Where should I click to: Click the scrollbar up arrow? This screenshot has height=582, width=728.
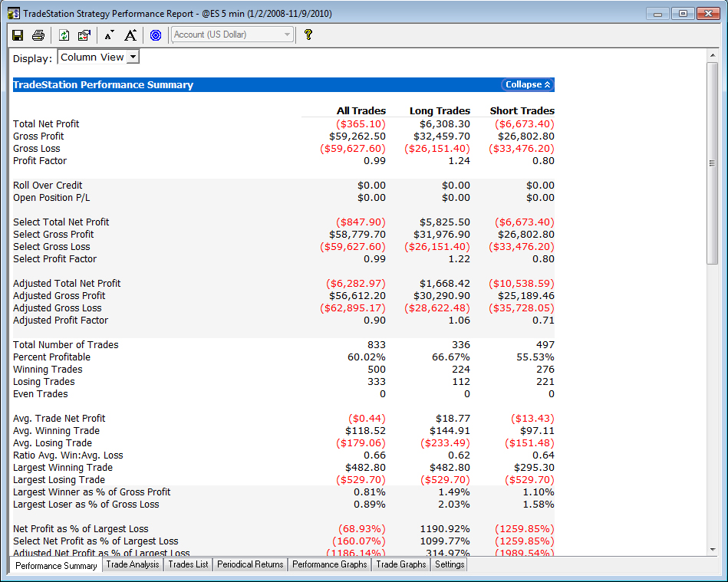tap(712, 56)
